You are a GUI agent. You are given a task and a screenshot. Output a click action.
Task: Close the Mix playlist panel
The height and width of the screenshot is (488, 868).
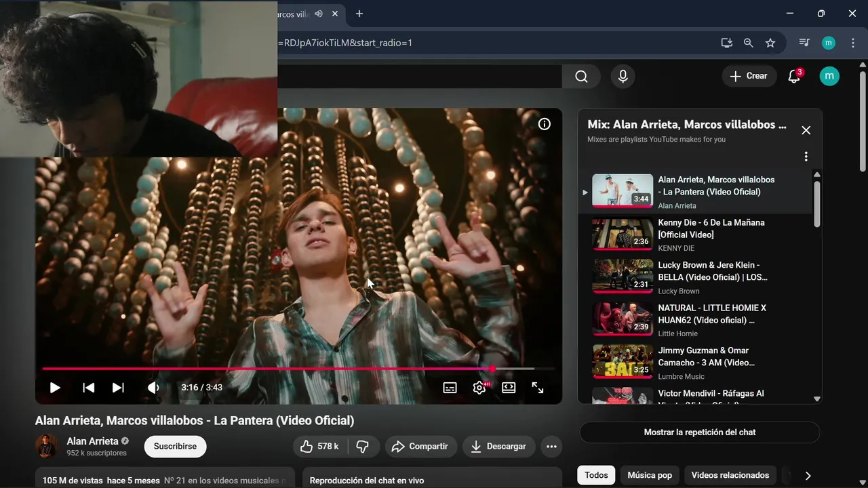coord(806,130)
